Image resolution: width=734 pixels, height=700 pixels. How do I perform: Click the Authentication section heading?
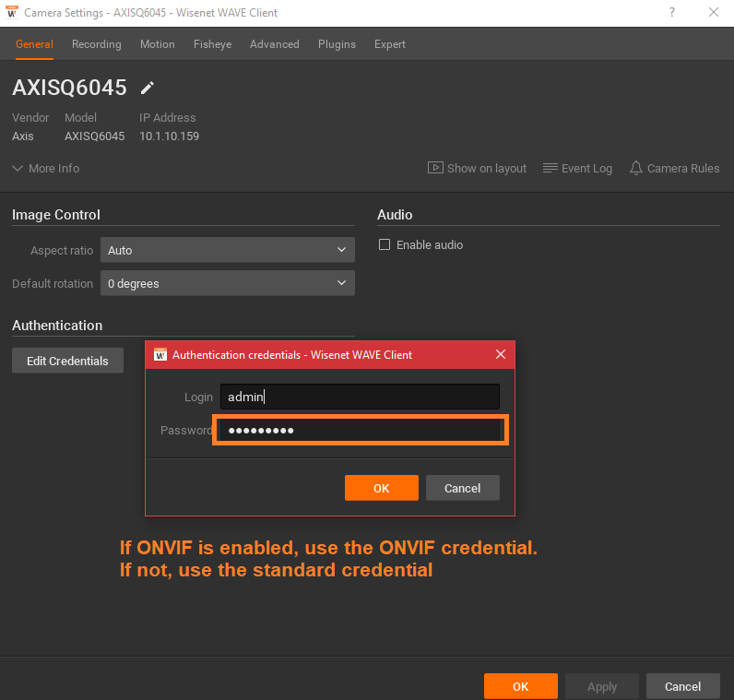[x=57, y=325]
